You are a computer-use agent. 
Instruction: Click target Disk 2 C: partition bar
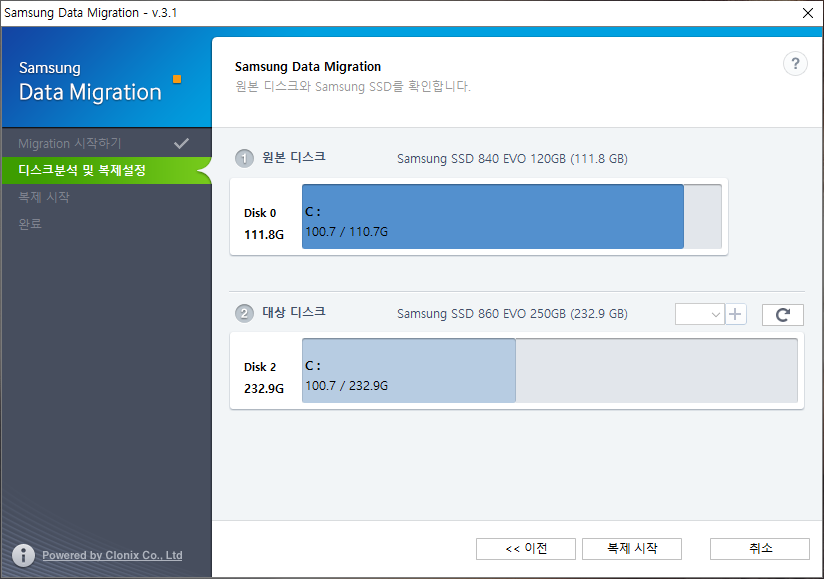pos(409,370)
